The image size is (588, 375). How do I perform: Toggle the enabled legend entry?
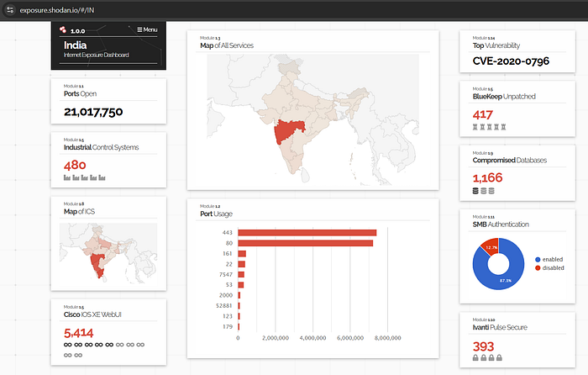549,259
